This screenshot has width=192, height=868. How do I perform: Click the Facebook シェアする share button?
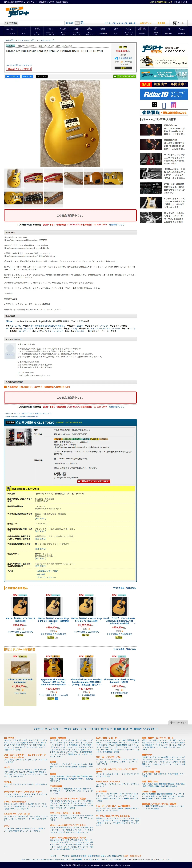click(x=27, y=76)
